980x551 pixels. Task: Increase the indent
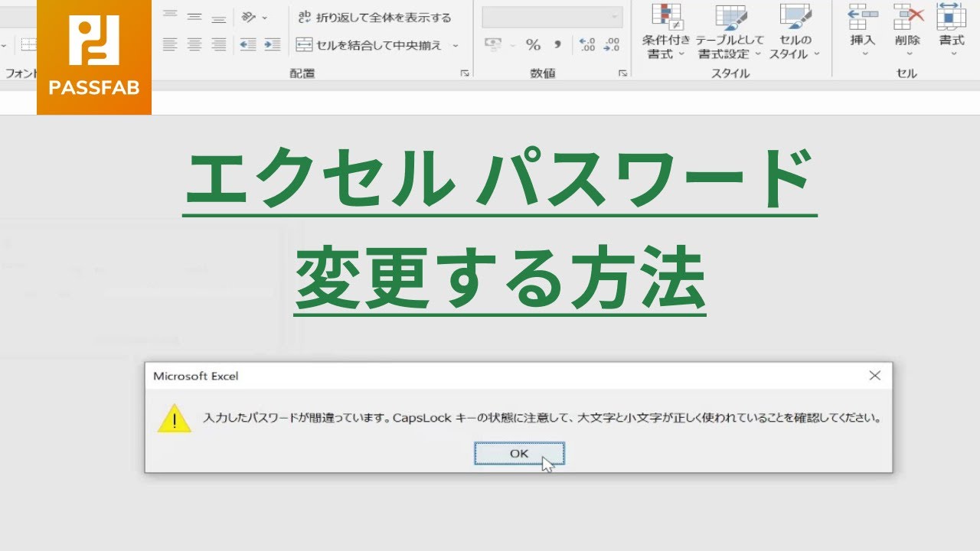272,44
